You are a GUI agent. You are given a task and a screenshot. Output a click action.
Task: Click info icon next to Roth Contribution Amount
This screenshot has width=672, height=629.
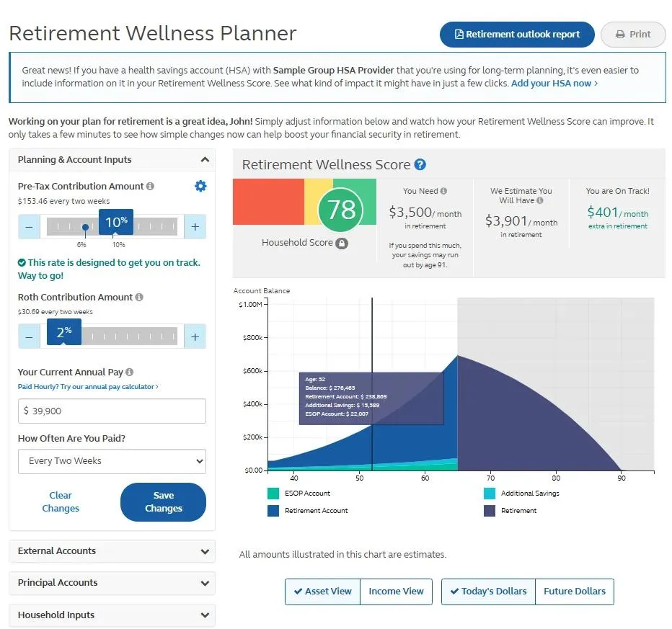coord(139,298)
